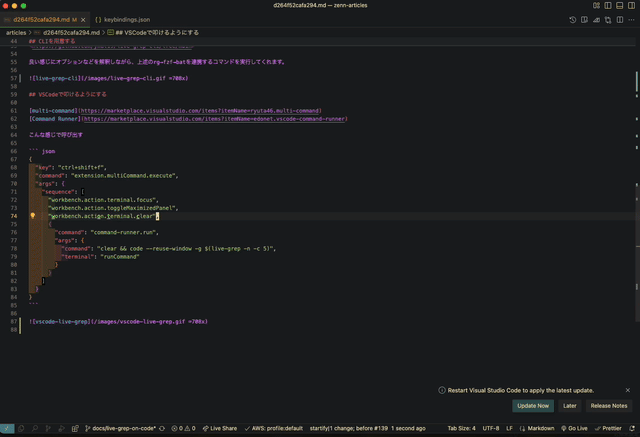640x437 pixels.
Task: Click the files icon in status bar
Action: [21, 428]
